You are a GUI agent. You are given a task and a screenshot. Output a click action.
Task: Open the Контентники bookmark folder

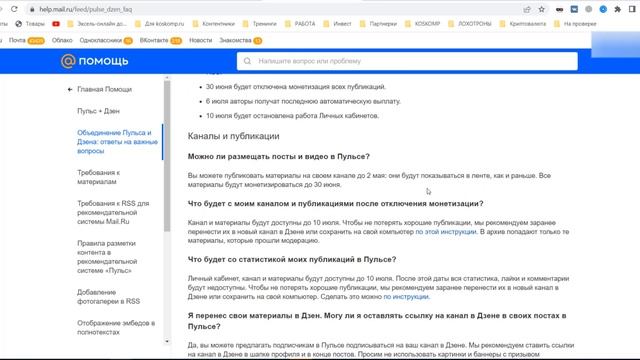(214, 24)
